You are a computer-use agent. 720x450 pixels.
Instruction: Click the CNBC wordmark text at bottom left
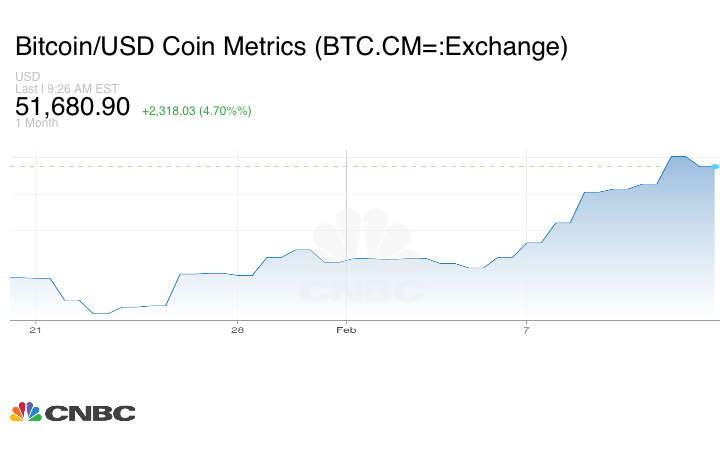pyautogui.click(x=89, y=412)
